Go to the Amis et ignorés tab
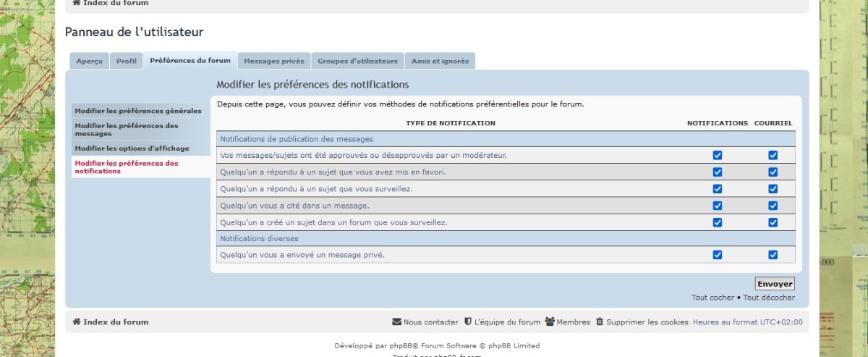Image resolution: width=868 pixels, height=357 pixels. 439,62
